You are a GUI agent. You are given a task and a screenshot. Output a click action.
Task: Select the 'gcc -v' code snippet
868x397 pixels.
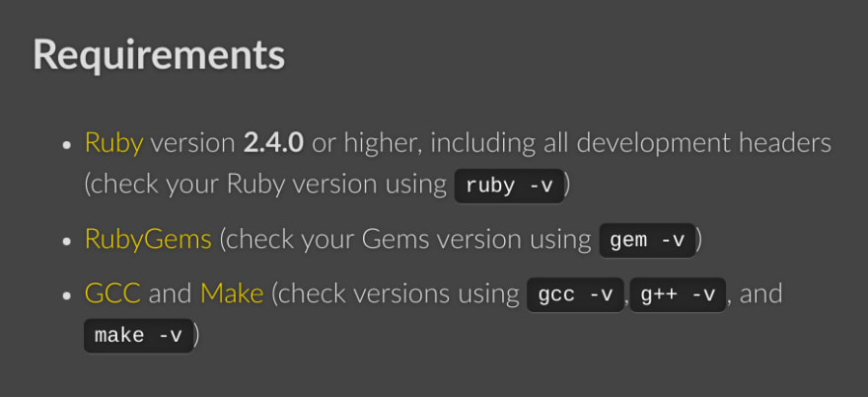point(576,294)
